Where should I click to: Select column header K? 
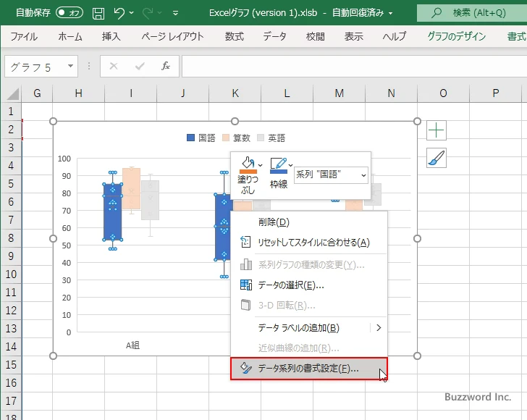(x=235, y=93)
